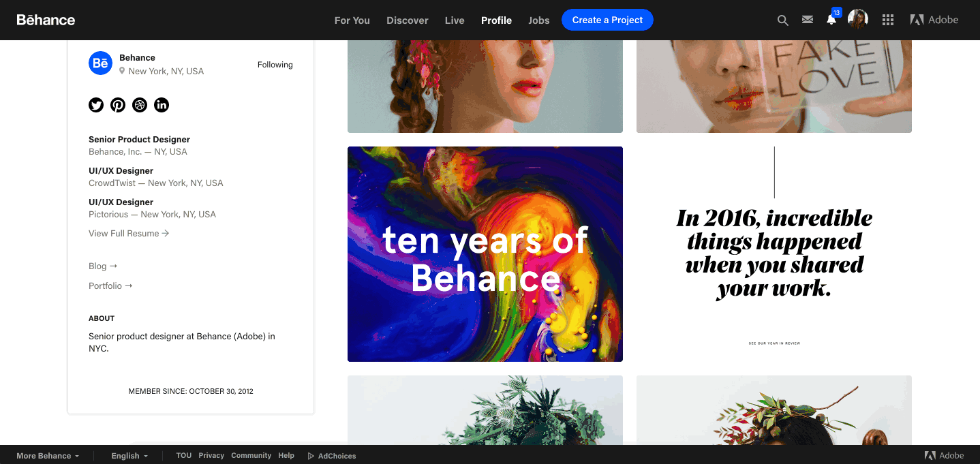Open the In 2016 year review project

pyautogui.click(x=774, y=254)
